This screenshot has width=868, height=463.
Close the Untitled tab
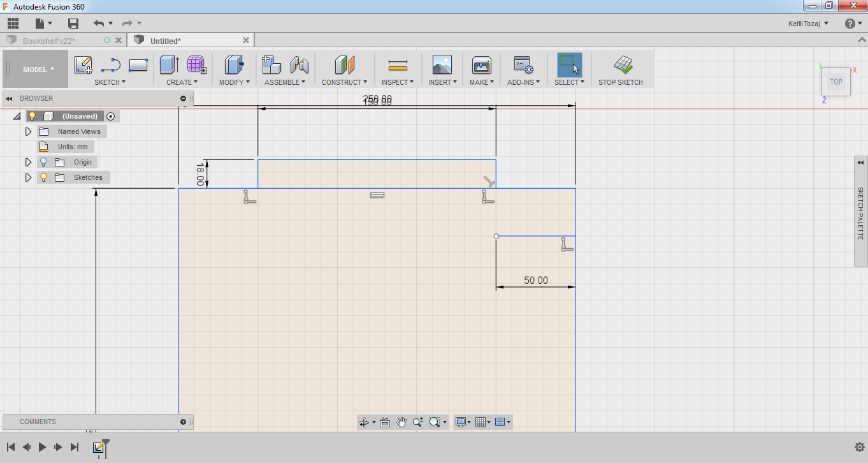tap(246, 40)
